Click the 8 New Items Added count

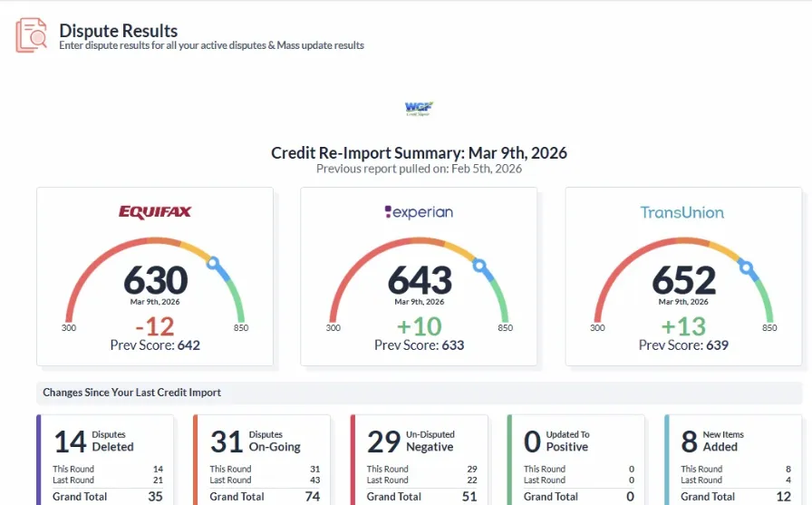pos(690,442)
